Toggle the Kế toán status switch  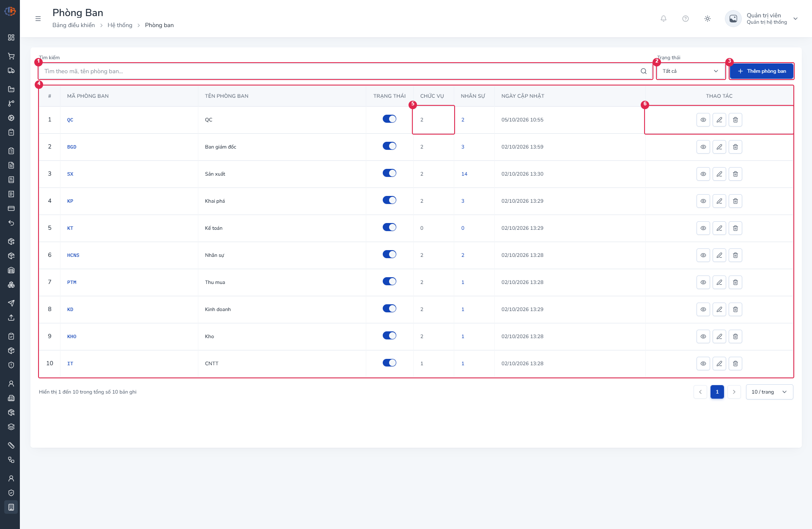(390, 227)
